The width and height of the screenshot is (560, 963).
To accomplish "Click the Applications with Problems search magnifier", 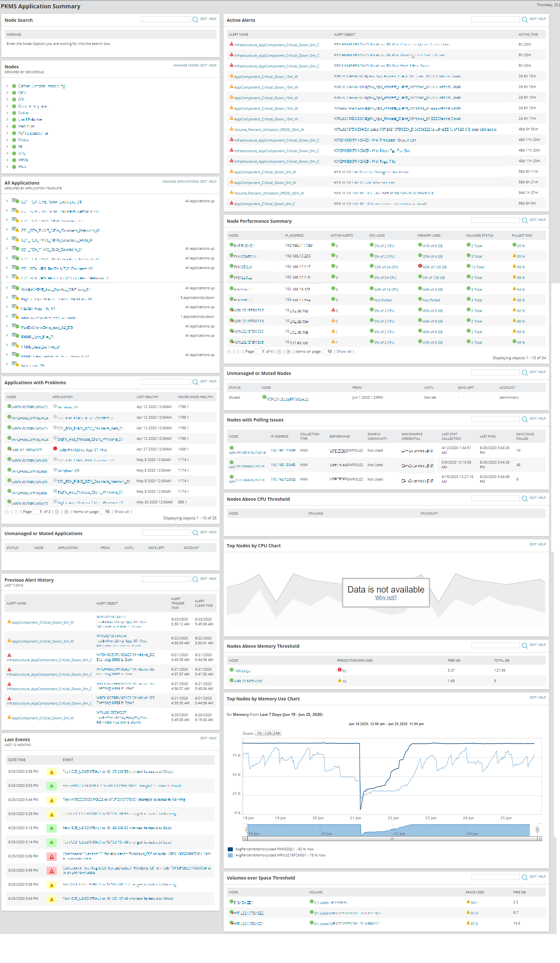I will [195, 382].
